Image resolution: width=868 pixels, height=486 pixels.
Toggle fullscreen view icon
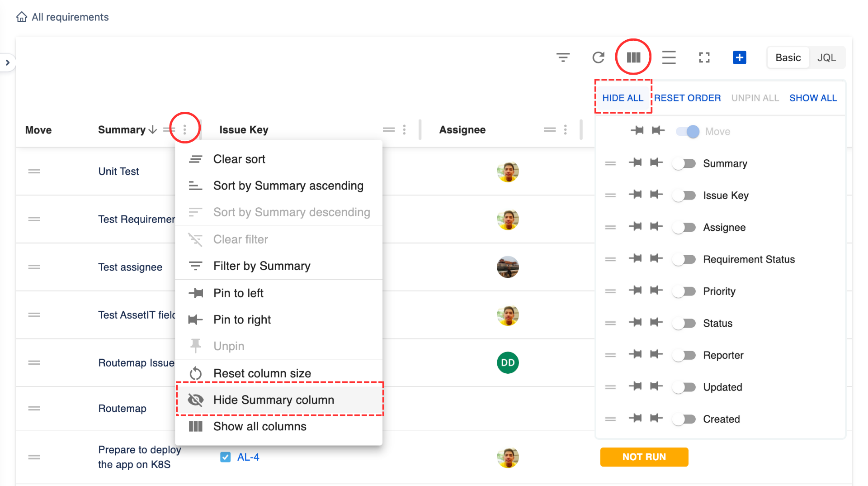tap(704, 57)
